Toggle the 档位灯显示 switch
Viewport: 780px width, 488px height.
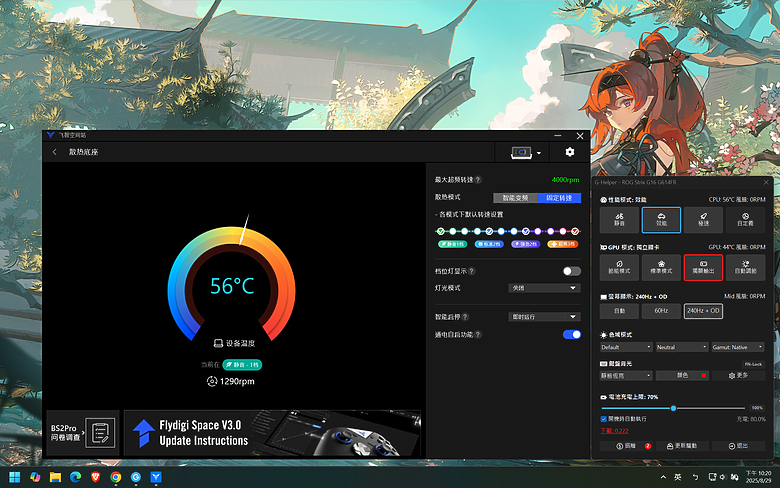pyautogui.click(x=572, y=271)
